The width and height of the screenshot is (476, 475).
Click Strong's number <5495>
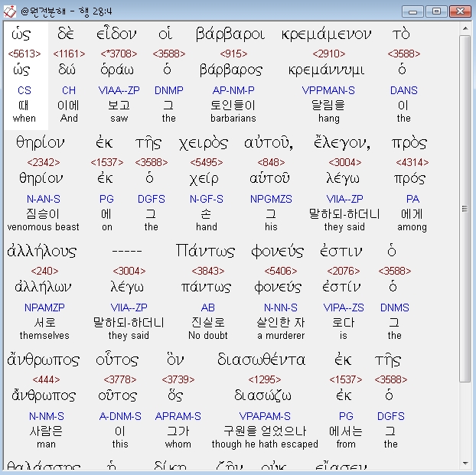coord(207,163)
